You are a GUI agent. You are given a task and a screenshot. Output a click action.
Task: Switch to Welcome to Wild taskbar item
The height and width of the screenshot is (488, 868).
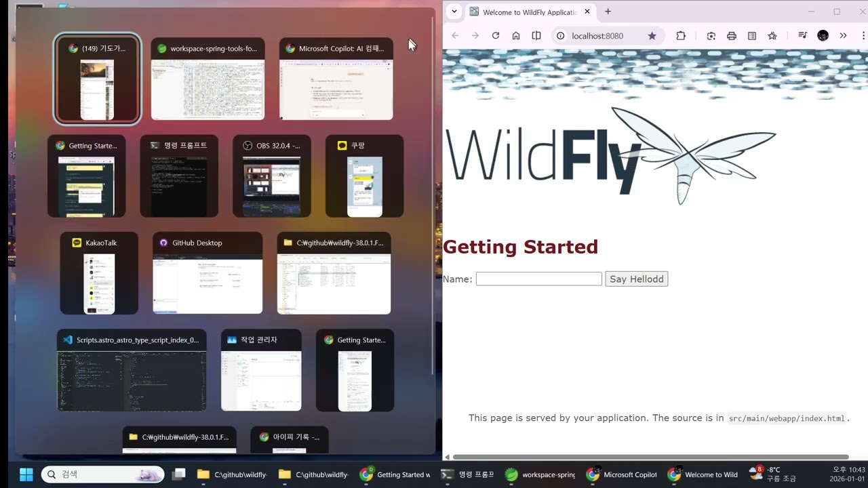click(703, 474)
